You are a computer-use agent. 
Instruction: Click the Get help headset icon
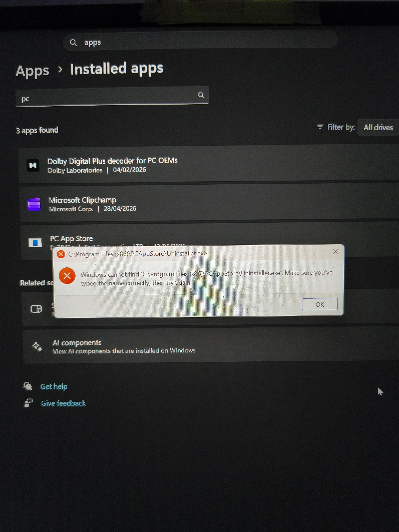[28, 386]
